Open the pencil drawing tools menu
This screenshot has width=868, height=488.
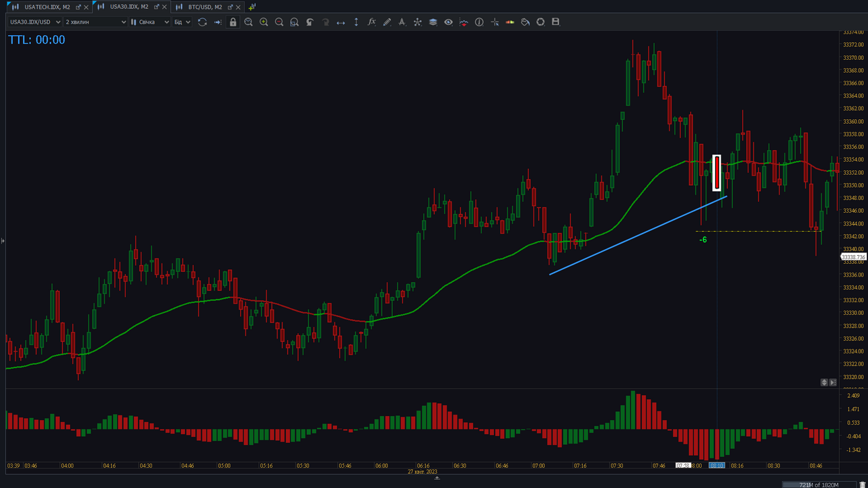pyautogui.click(x=387, y=22)
